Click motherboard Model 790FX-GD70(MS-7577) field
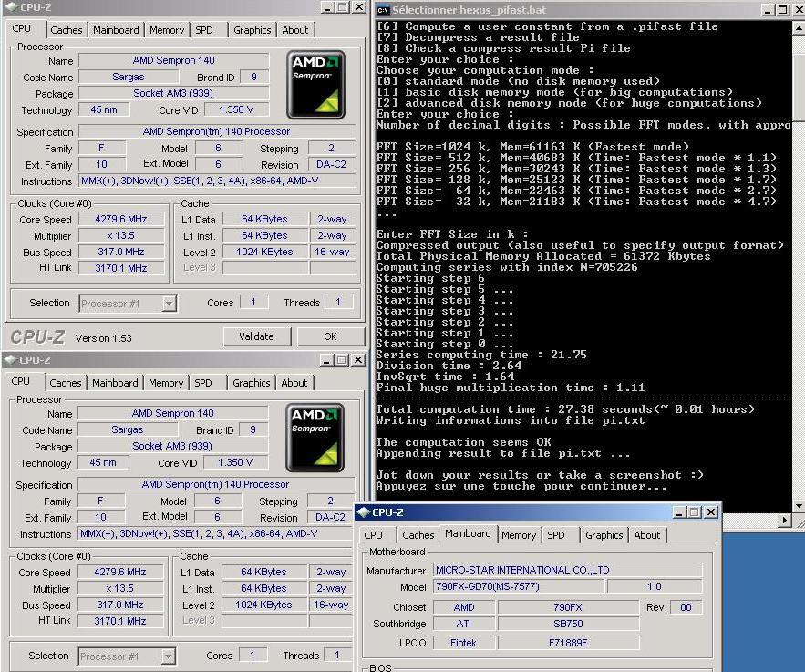Viewport: 805px width, 672px height. pos(519,587)
